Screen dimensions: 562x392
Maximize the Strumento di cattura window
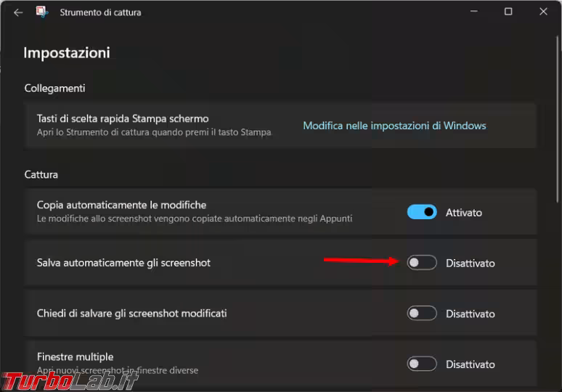pyautogui.click(x=508, y=12)
